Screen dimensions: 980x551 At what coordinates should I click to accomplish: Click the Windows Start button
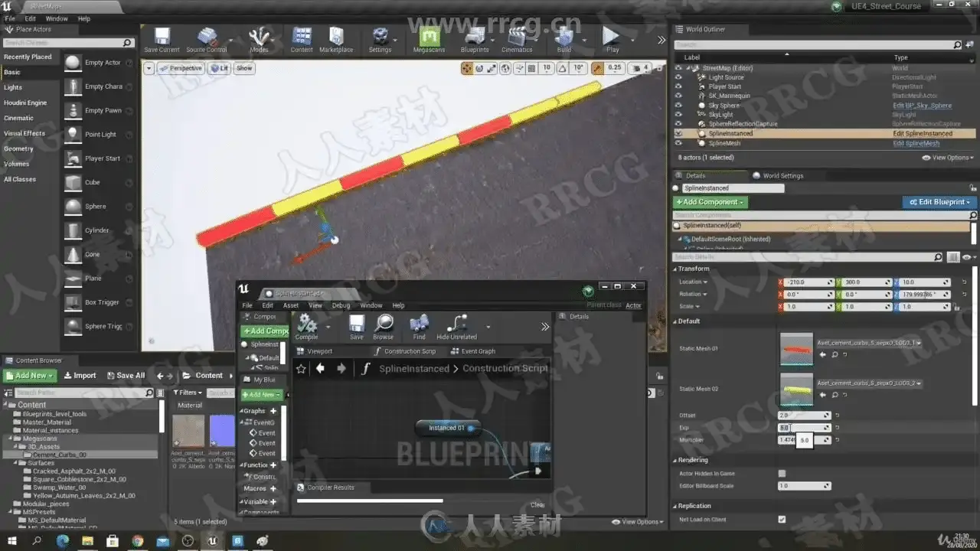(x=11, y=541)
